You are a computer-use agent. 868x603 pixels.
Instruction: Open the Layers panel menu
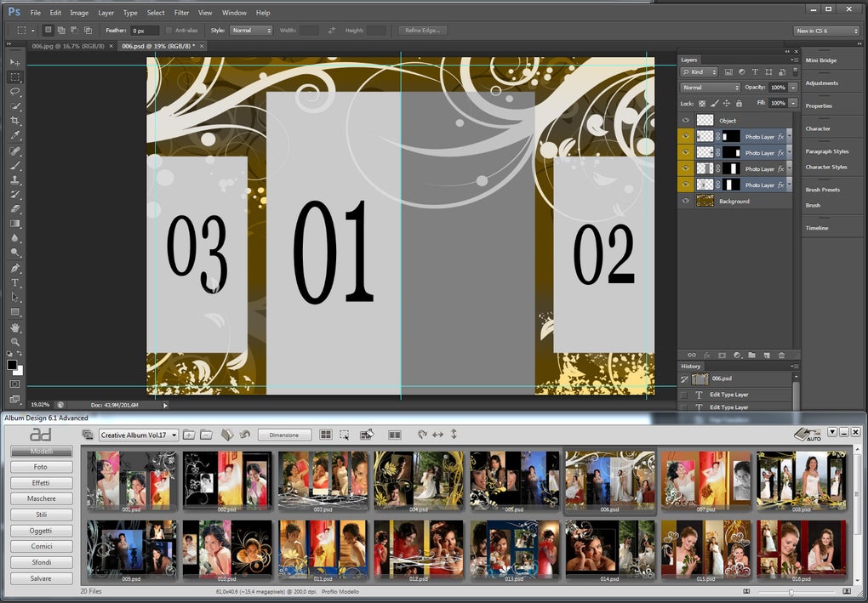pyautogui.click(x=794, y=60)
